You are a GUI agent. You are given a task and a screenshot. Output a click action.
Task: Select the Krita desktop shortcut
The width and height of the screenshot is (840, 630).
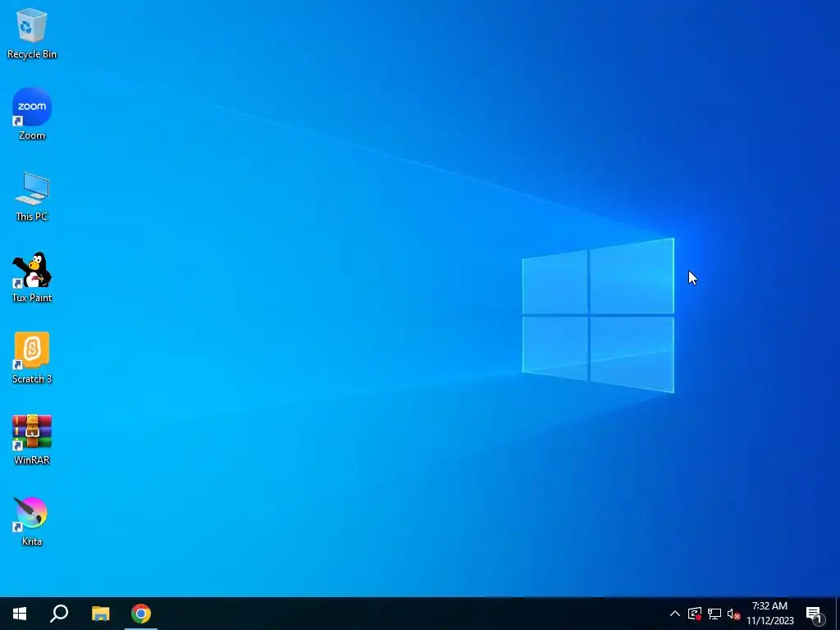pos(32,521)
